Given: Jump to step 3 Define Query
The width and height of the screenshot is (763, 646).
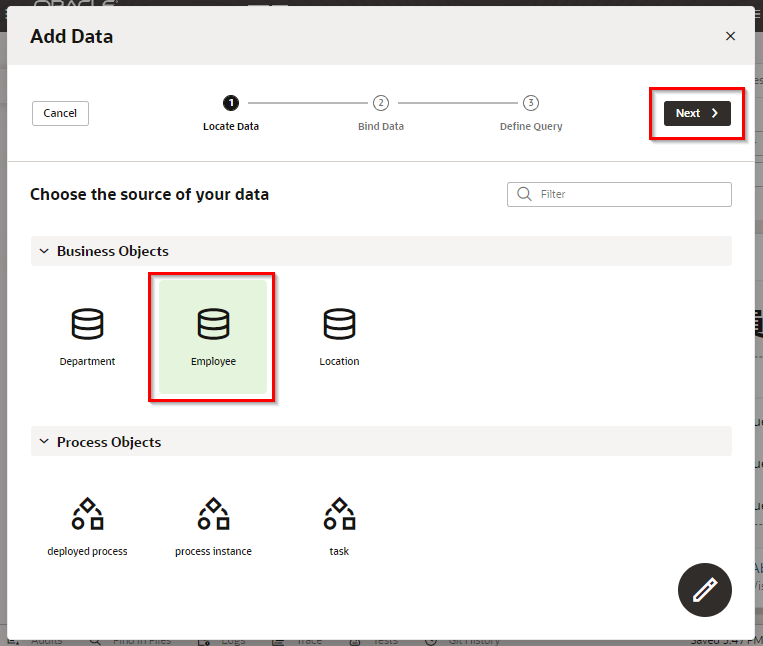Looking at the screenshot, I should coord(531,102).
